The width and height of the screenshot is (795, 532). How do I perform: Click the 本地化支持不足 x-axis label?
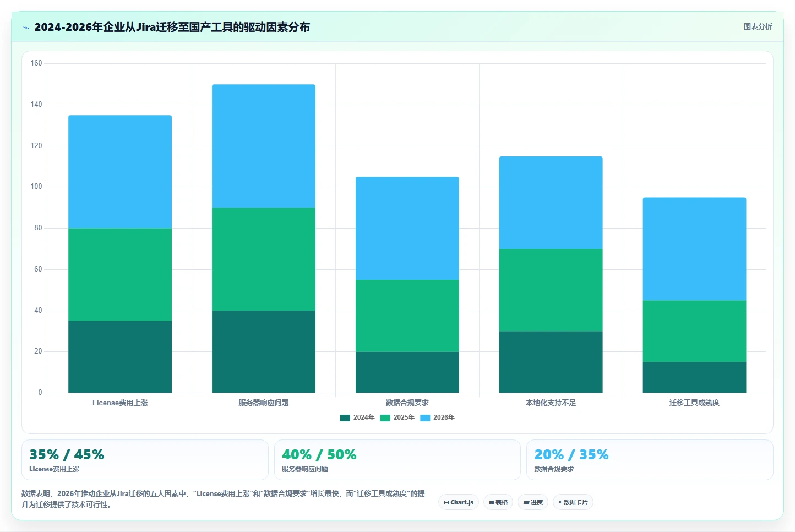click(551, 403)
